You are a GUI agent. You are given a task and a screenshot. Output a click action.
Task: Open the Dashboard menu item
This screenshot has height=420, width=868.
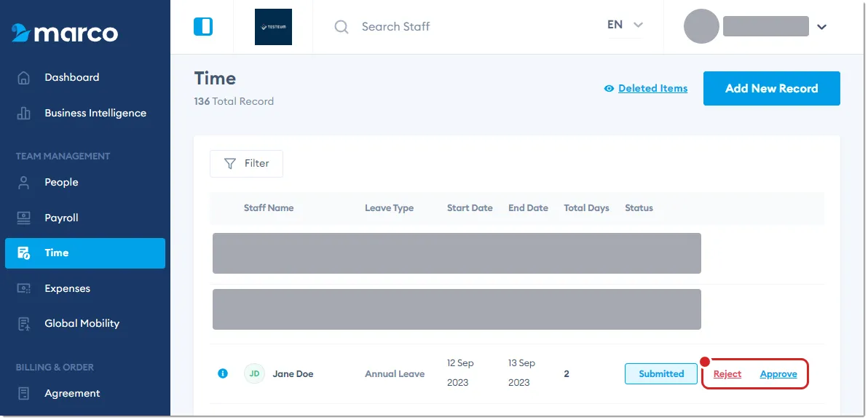tap(85, 77)
